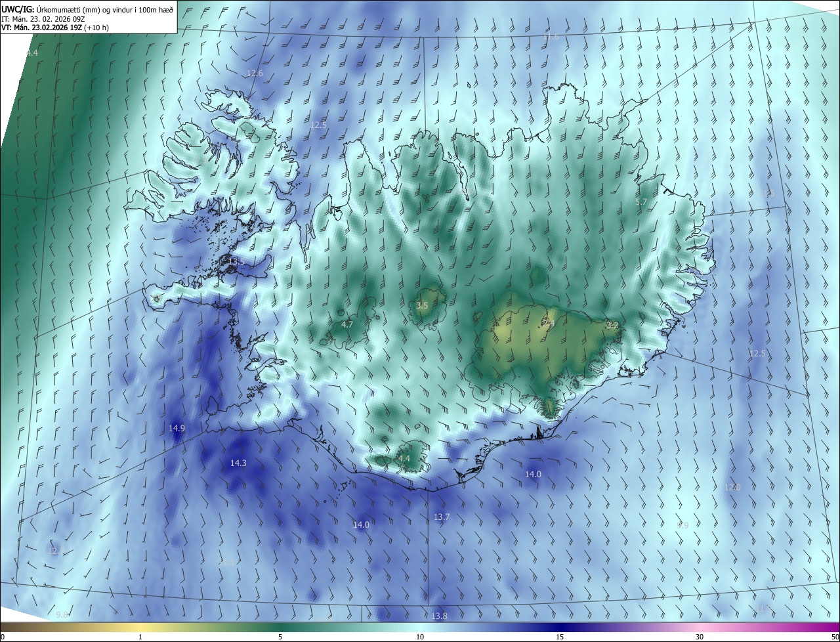Click the 11.6 value label

[x=551, y=37]
